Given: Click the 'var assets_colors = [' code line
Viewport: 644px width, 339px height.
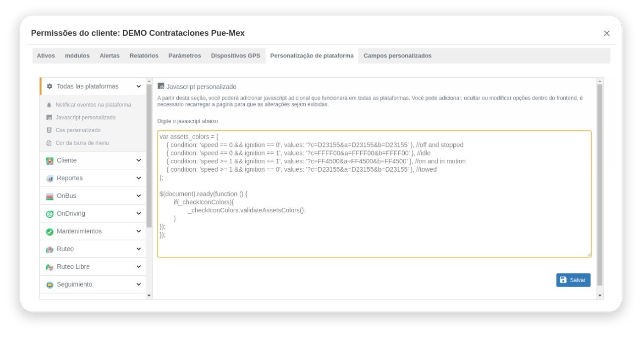Looking at the screenshot, I should coord(189,137).
